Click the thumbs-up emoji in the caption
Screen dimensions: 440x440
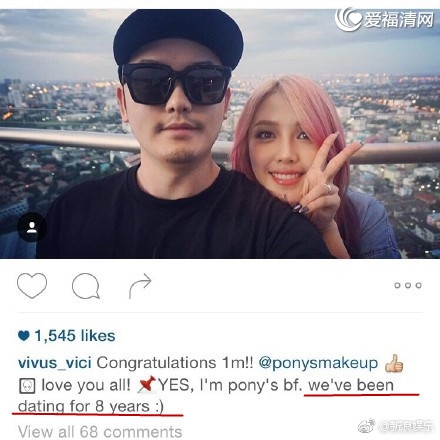point(394,363)
